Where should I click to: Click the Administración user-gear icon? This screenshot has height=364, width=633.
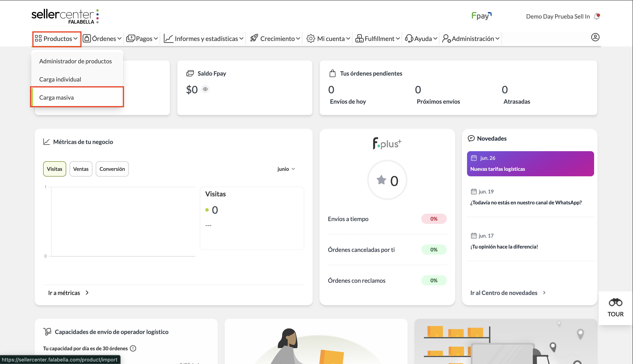(x=447, y=38)
